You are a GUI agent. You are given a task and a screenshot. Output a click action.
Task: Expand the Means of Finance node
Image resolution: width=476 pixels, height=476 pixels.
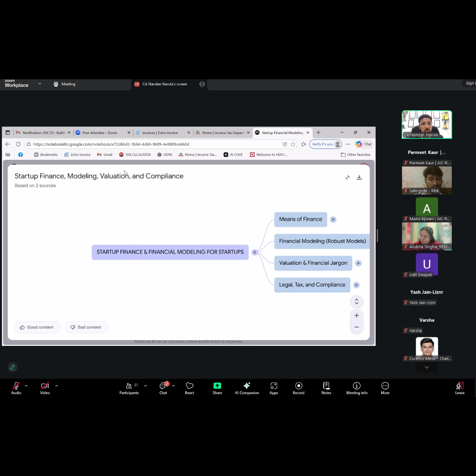coord(333,219)
